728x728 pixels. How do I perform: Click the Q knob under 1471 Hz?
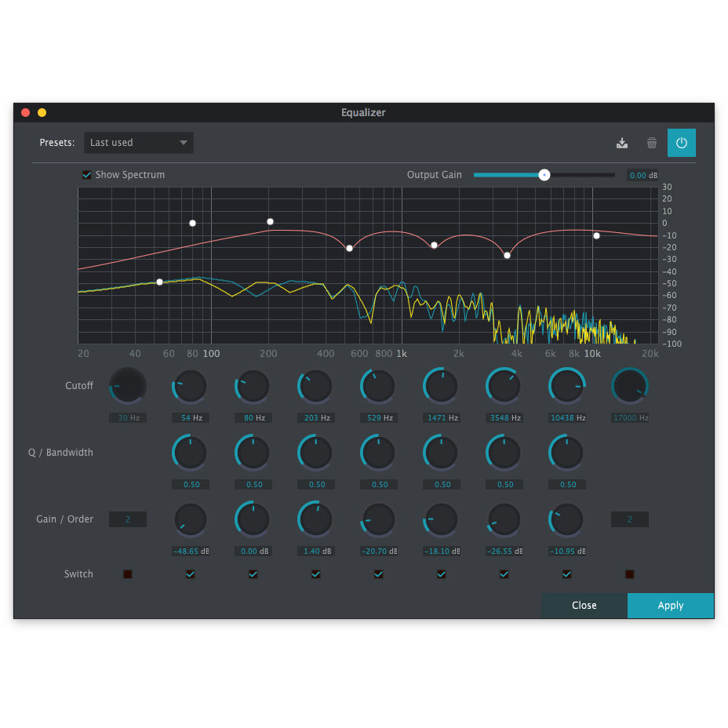click(x=441, y=453)
